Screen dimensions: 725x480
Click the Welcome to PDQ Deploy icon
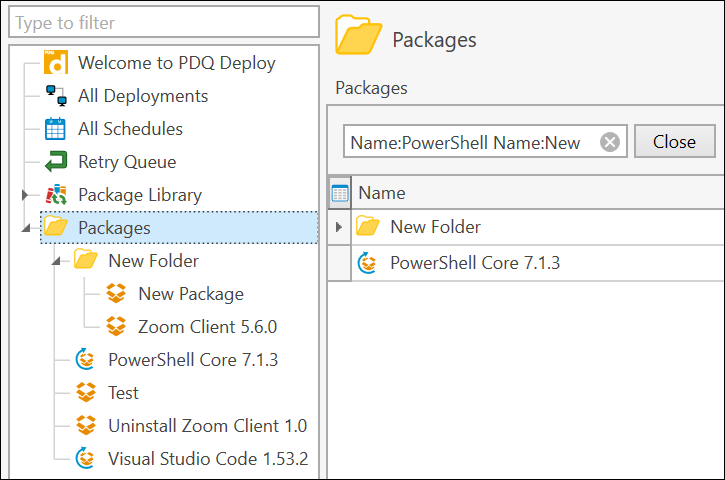pyautogui.click(x=56, y=63)
